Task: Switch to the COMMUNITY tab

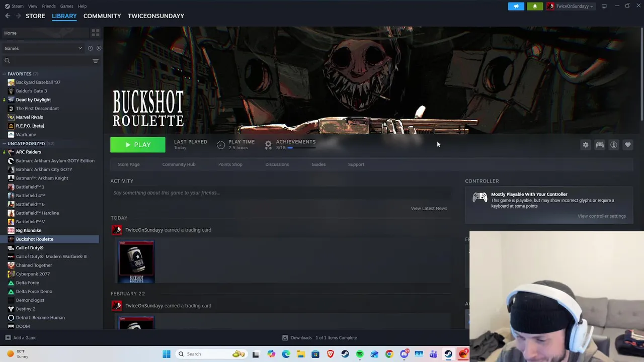Action: coord(102,16)
